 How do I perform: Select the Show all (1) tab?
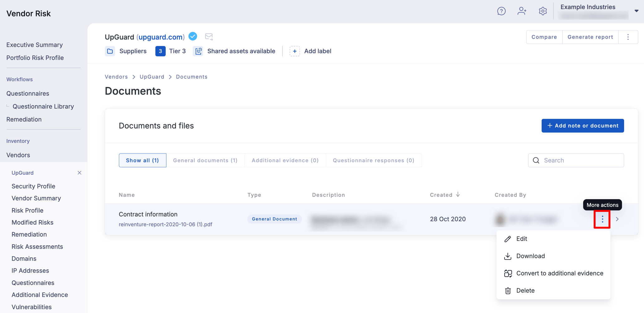pyautogui.click(x=142, y=160)
